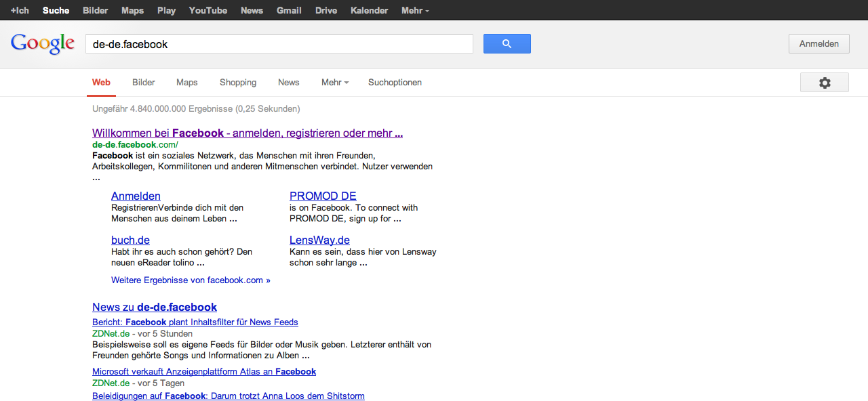The height and width of the screenshot is (401, 868).
Task: Show Weitere Ergebnisse von facebook.com
Action: [x=191, y=280]
